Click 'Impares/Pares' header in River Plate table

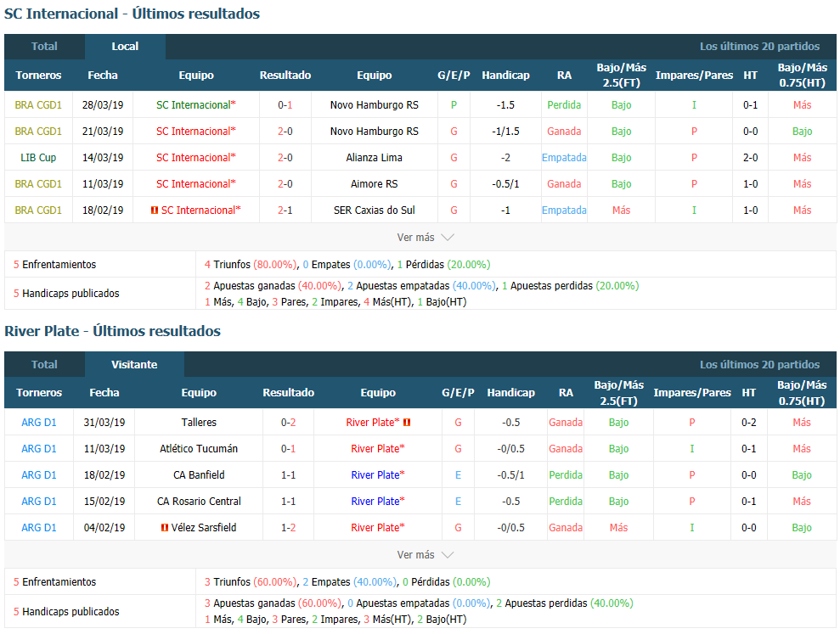click(692, 392)
